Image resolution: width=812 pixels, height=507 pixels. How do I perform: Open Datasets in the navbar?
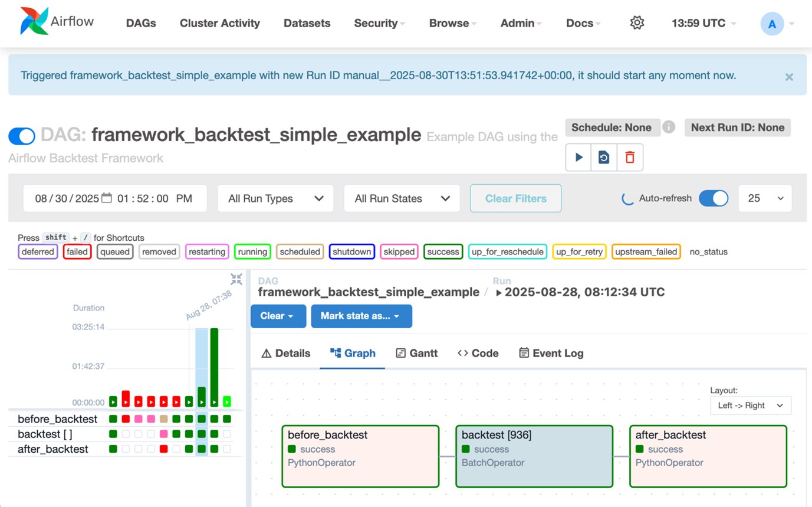(x=307, y=24)
